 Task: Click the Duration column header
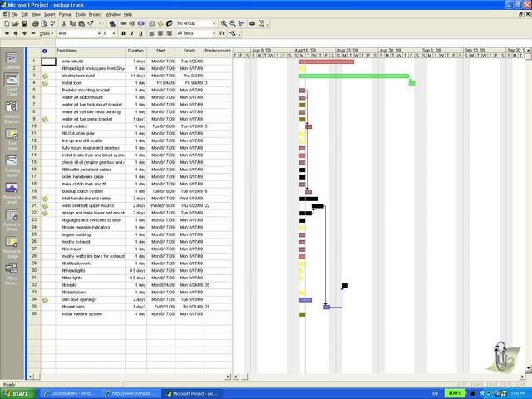(135, 51)
